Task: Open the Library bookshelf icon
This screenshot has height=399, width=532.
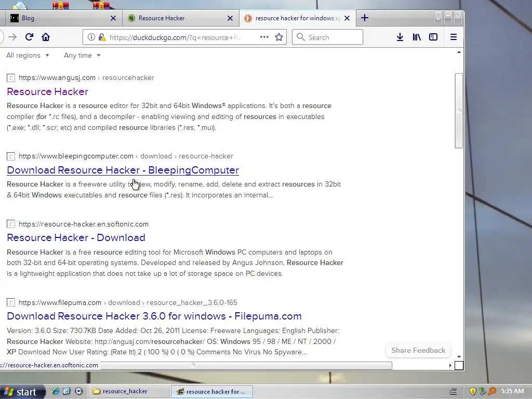Action: (x=417, y=37)
